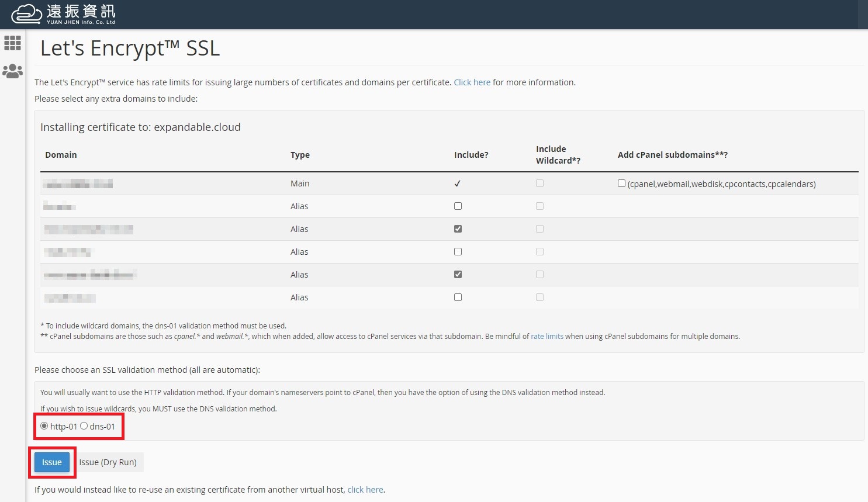Check Include Wildcard on the second Alias row
The width and height of the screenshot is (868, 502).
pyautogui.click(x=540, y=229)
